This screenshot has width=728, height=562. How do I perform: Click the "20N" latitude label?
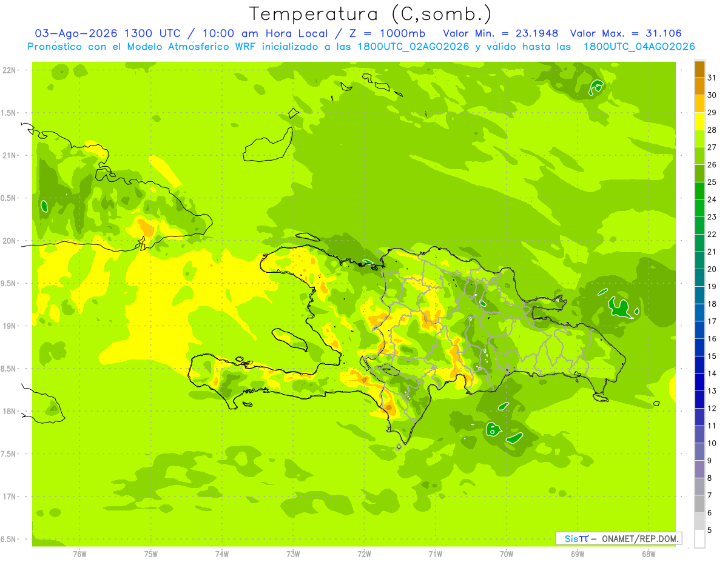(10, 241)
